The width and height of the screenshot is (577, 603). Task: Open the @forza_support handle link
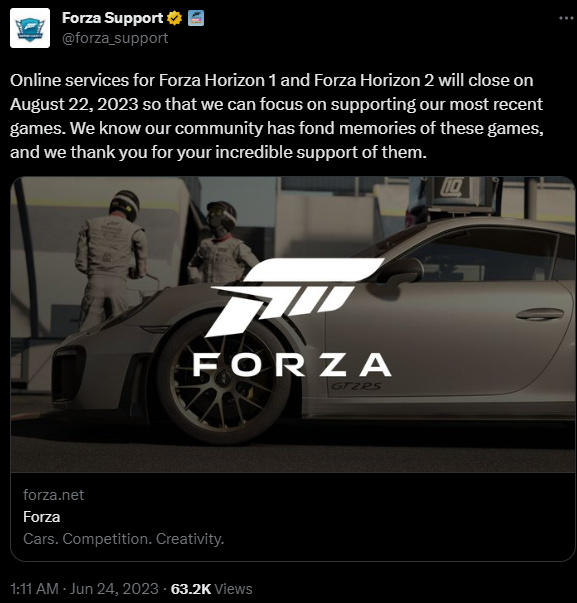pos(115,38)
